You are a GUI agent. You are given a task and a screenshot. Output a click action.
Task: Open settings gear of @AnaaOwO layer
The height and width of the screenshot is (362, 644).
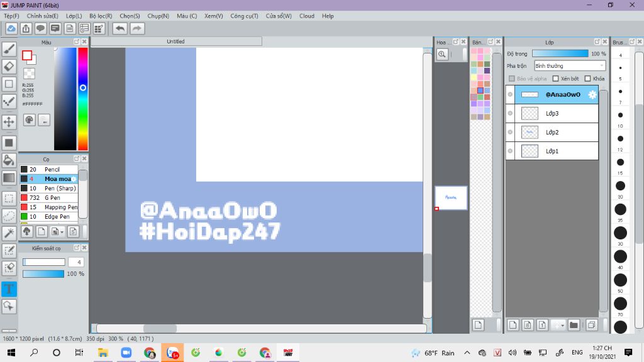[592, 94]
